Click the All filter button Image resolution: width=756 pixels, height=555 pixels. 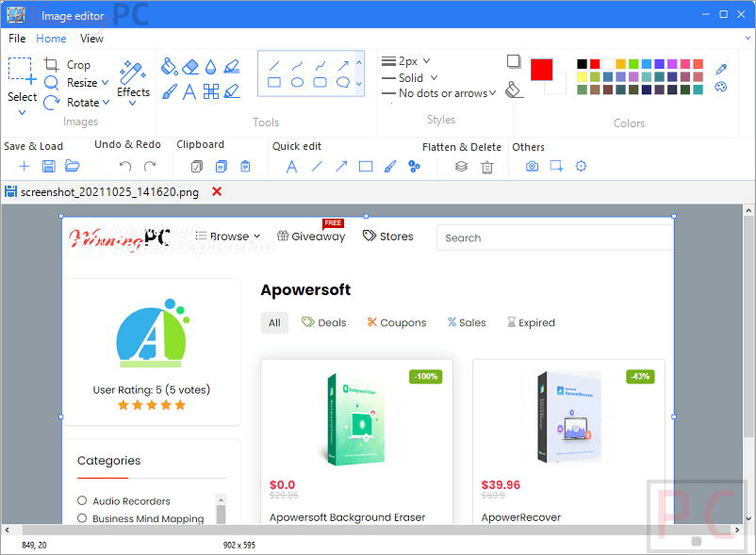click(274, 322)
